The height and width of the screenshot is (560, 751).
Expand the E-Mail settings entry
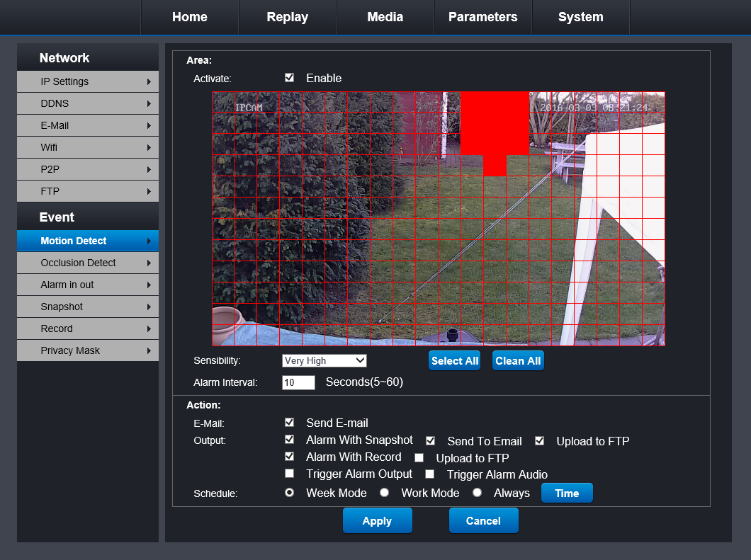pos(88,125)
